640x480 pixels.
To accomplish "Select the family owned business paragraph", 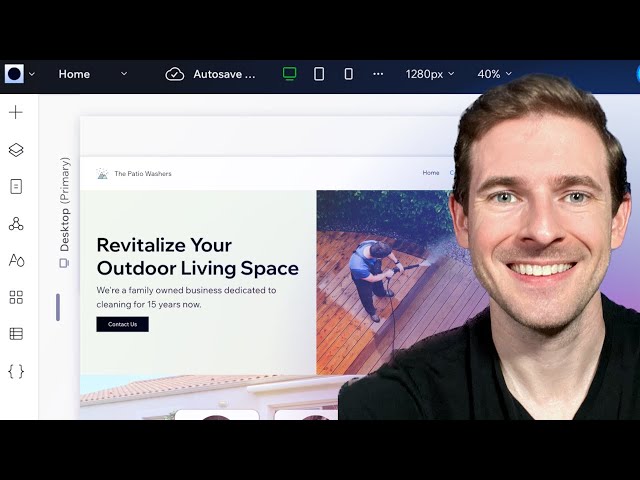I will [x=187, y=297].
